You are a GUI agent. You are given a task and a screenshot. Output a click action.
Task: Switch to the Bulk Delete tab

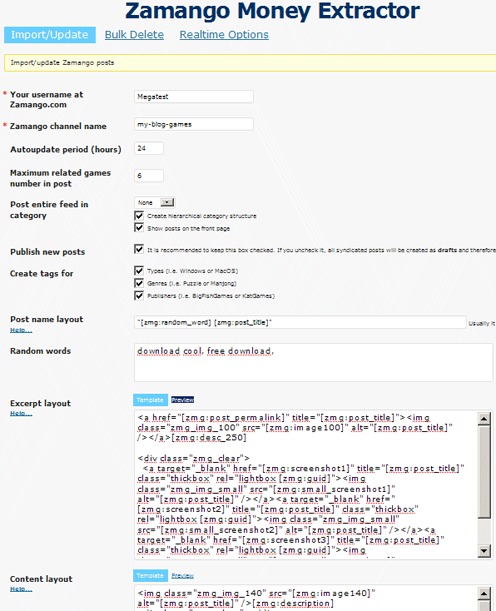[134, 35]
